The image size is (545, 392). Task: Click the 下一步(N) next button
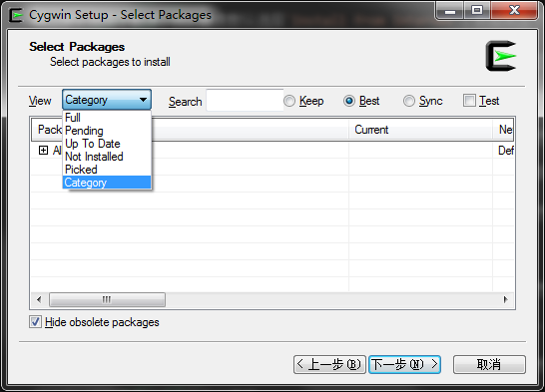[405, 364]
